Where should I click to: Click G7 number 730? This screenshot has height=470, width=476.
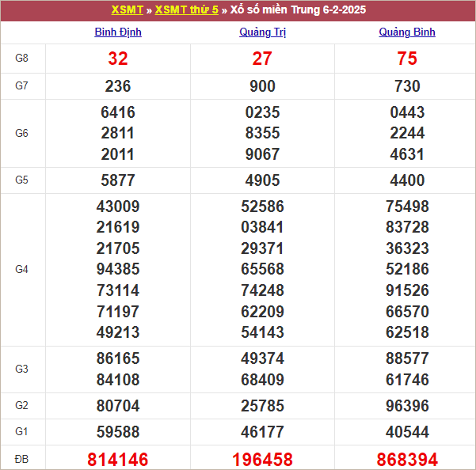pyautogui.click(x=407, y=86)
